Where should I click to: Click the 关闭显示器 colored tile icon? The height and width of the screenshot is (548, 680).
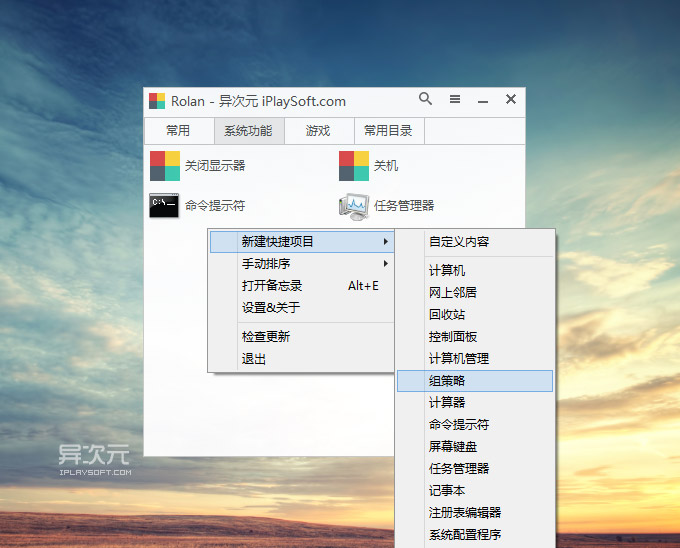click(165, 166)
